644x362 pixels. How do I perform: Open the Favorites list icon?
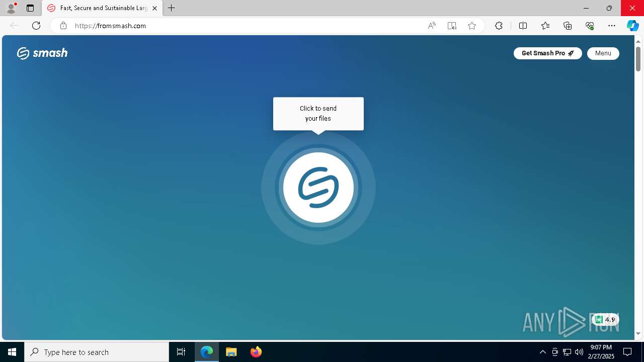coord(545,26)
